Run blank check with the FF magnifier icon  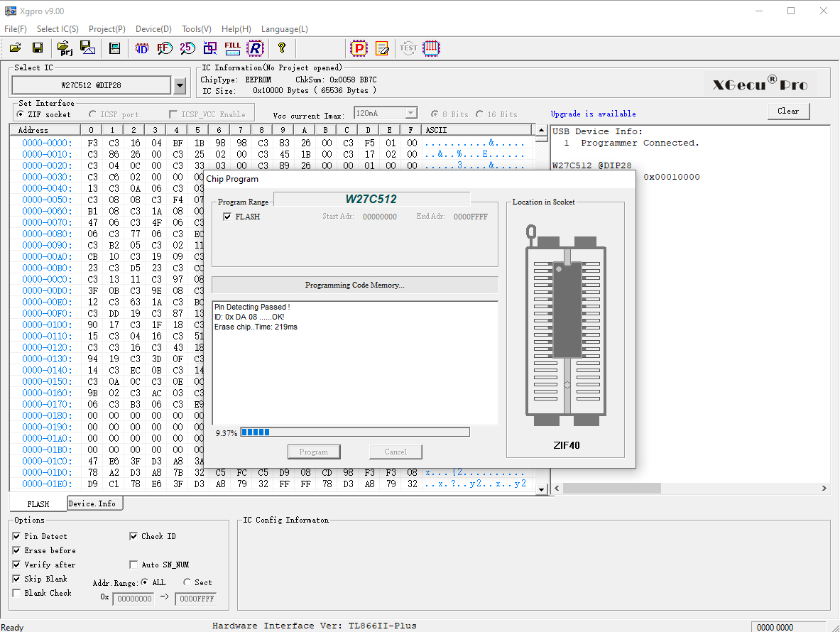[165, 48]
